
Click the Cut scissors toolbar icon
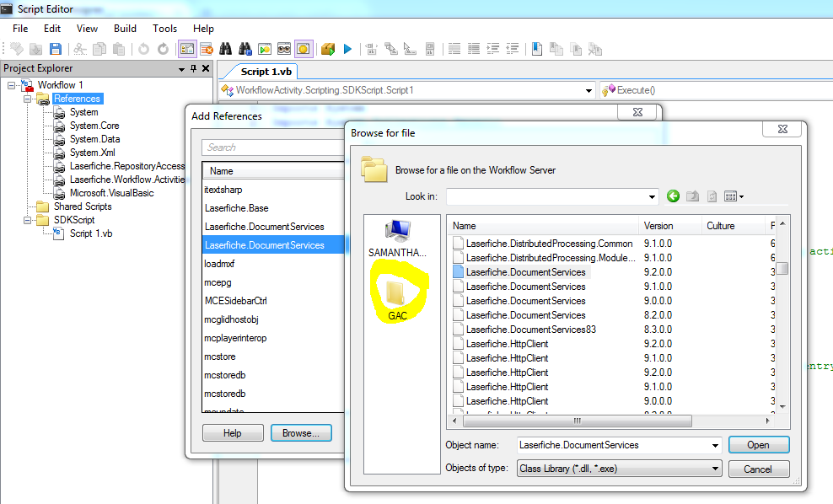point(80,49)
